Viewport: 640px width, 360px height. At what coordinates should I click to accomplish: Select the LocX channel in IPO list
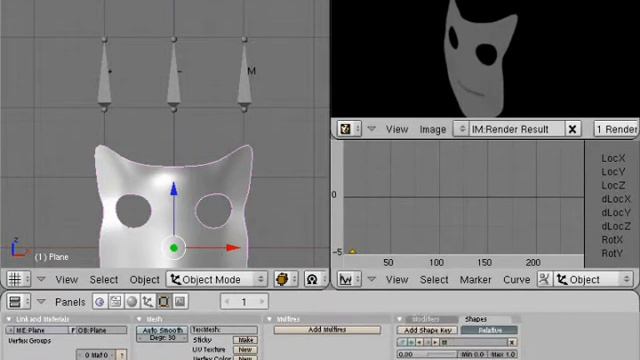(x=613, y=158)
